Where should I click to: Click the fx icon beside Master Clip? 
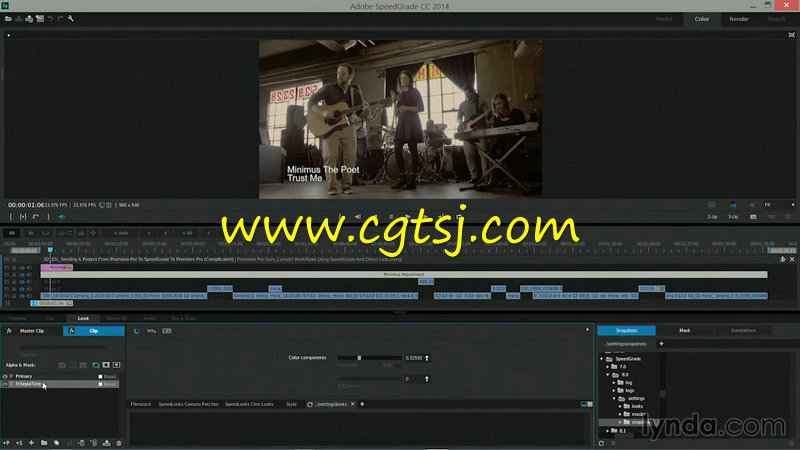(x=9, y=331)
